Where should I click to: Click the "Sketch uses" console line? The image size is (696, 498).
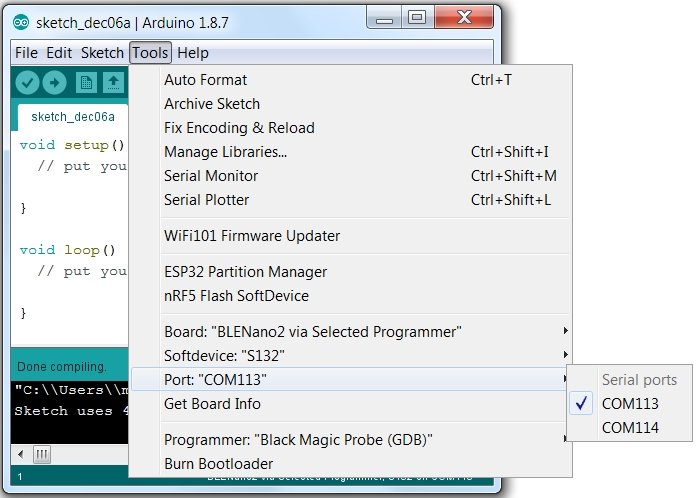71,411
